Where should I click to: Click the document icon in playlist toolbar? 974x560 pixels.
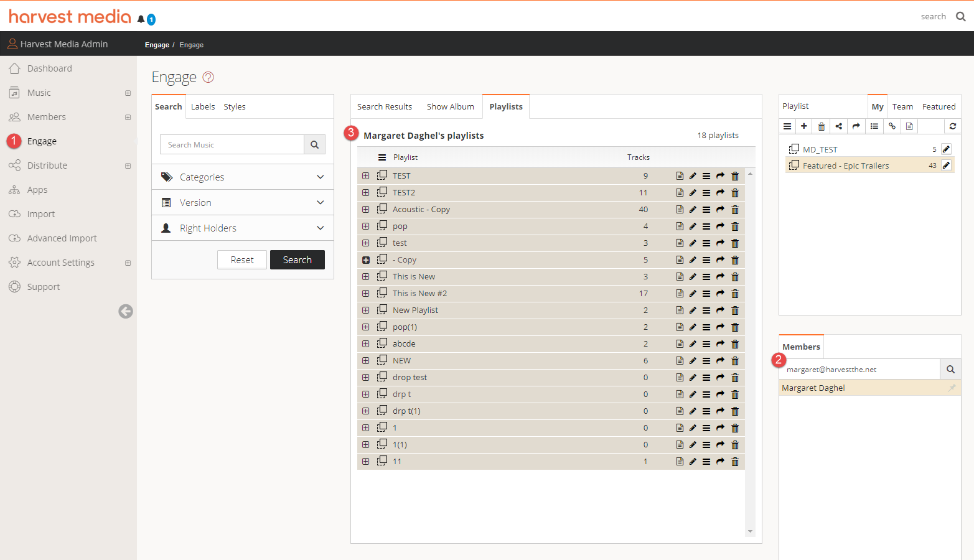909,126
